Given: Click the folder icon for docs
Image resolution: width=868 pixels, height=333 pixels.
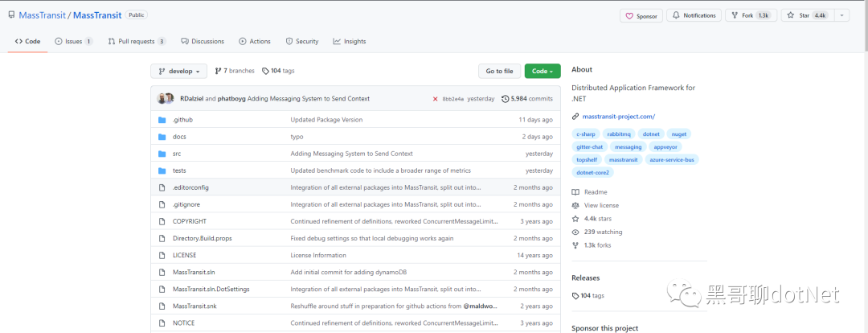Looking at the screenshot, I should pyautogui.click(x=162, y=137).
